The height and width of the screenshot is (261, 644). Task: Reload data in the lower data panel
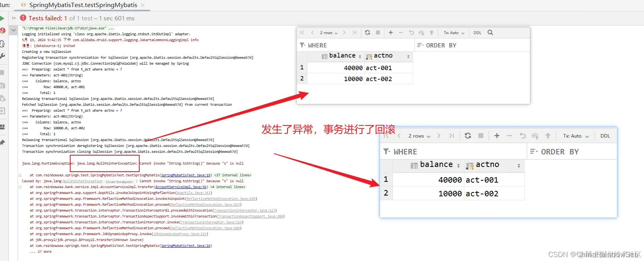[468, 136]
